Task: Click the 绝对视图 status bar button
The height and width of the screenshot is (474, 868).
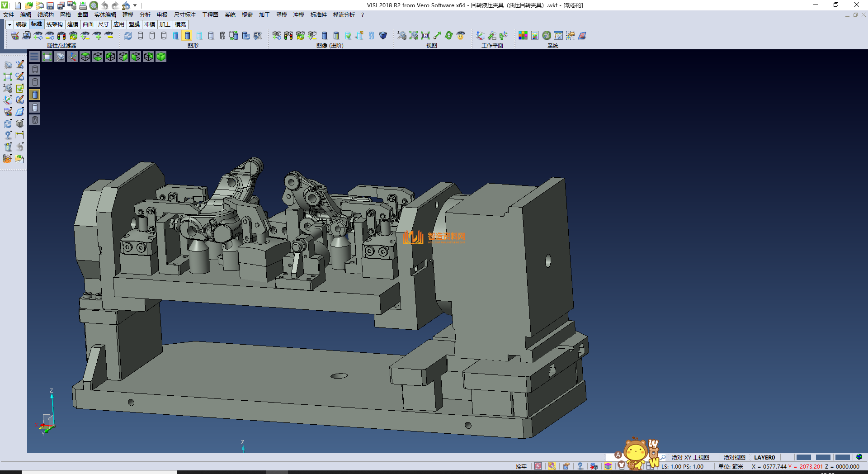Action: tap(734, 457)
